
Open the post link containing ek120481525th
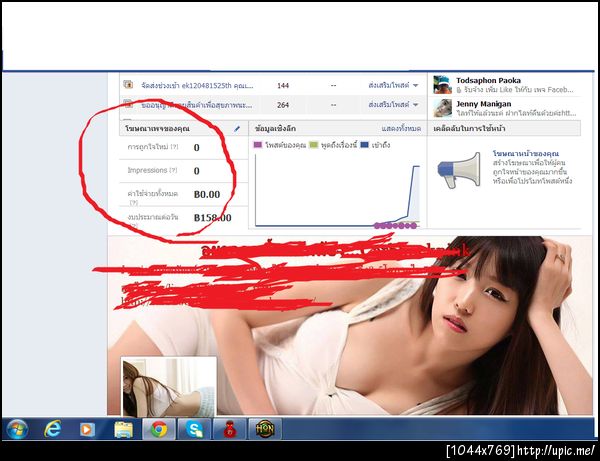197,85
